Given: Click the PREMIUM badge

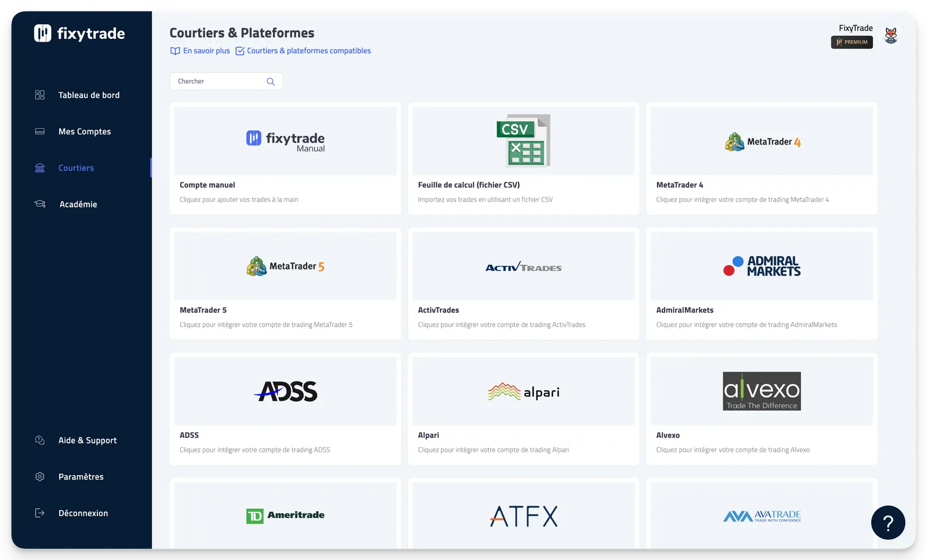Looking at the screenshot, I should pos(852,42).
